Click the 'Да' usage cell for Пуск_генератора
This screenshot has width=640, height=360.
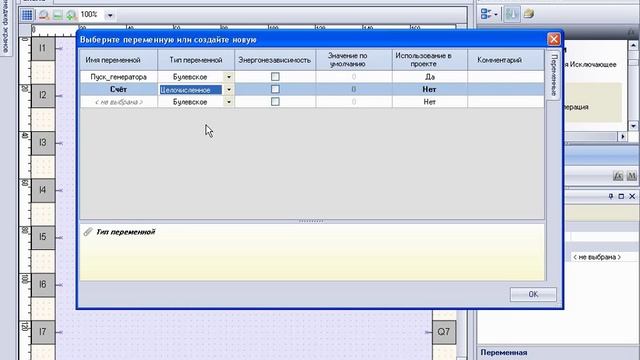pyautogui.click(x=430, y=77)
